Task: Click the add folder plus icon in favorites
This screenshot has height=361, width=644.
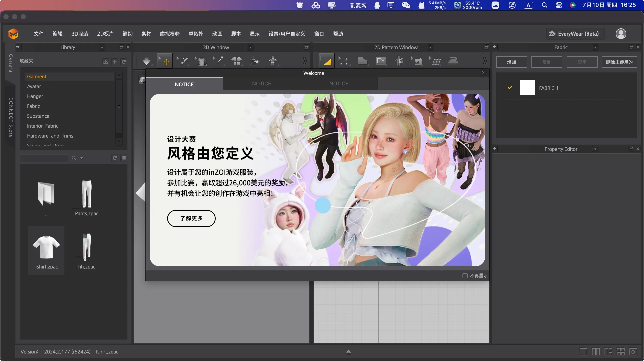Action: [x=114, y=62]
